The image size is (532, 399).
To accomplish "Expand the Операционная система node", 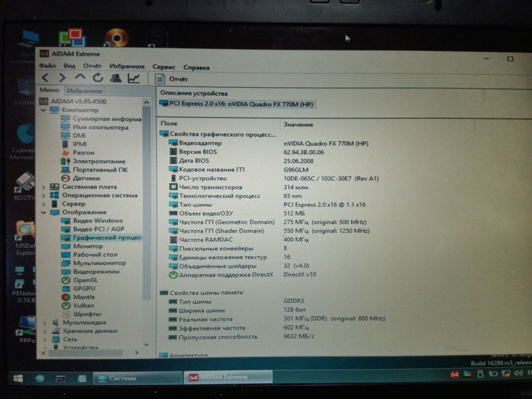I will pyautogui.click(x=44, y=195).
